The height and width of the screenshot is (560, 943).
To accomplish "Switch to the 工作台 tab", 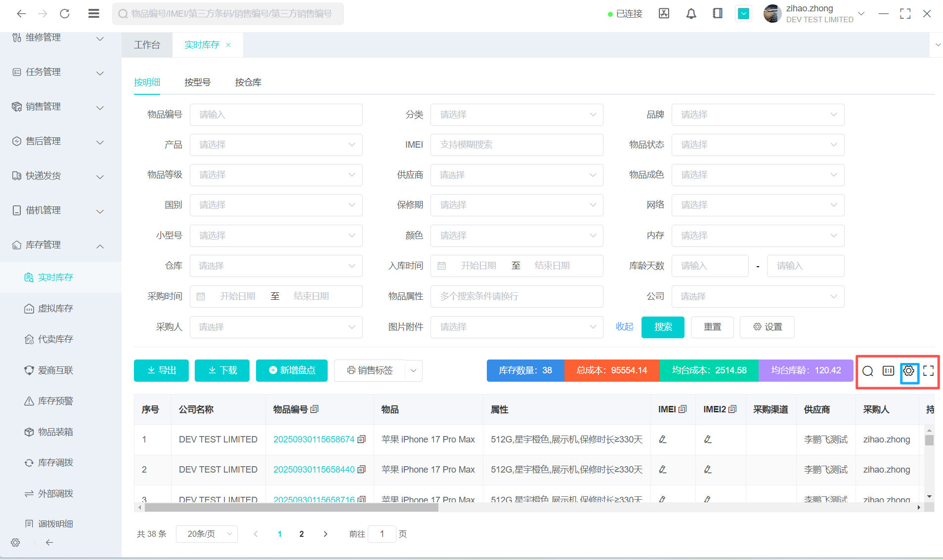I will [x=147, y=45].
